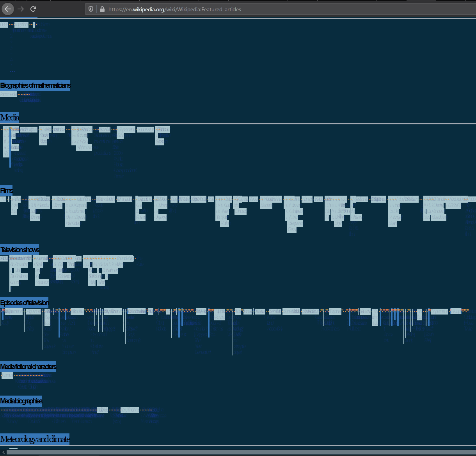The image size is (476, 456).
Task: Click the "Episodes of television" heading
Action: [24, 303]
